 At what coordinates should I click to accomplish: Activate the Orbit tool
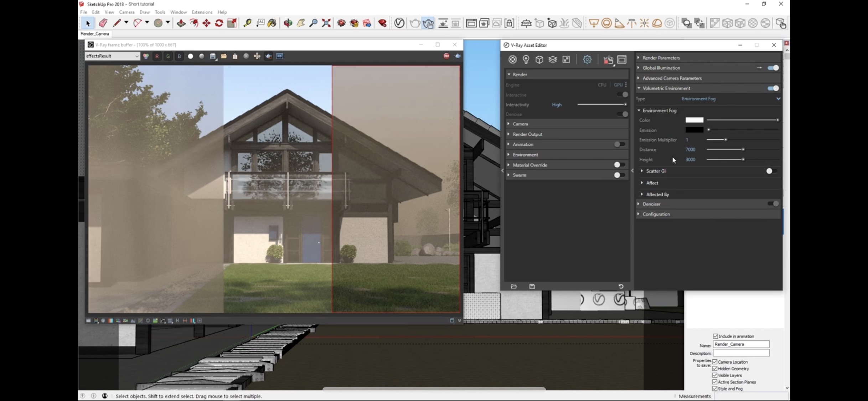pos(288,23)
